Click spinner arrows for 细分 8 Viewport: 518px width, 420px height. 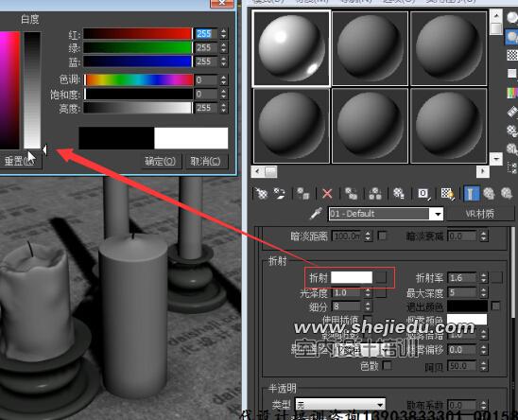click(368, 306)
